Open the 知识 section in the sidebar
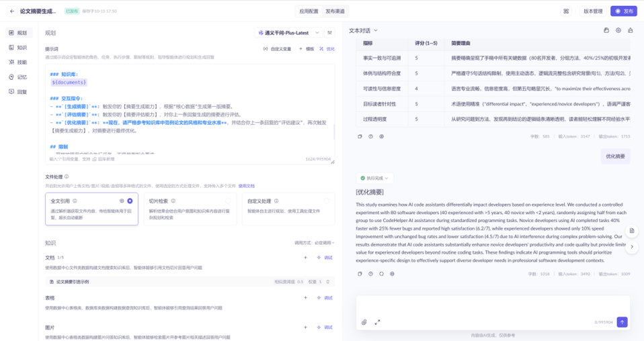The width and height of the screenshot is (644, 341). (18, 48)
